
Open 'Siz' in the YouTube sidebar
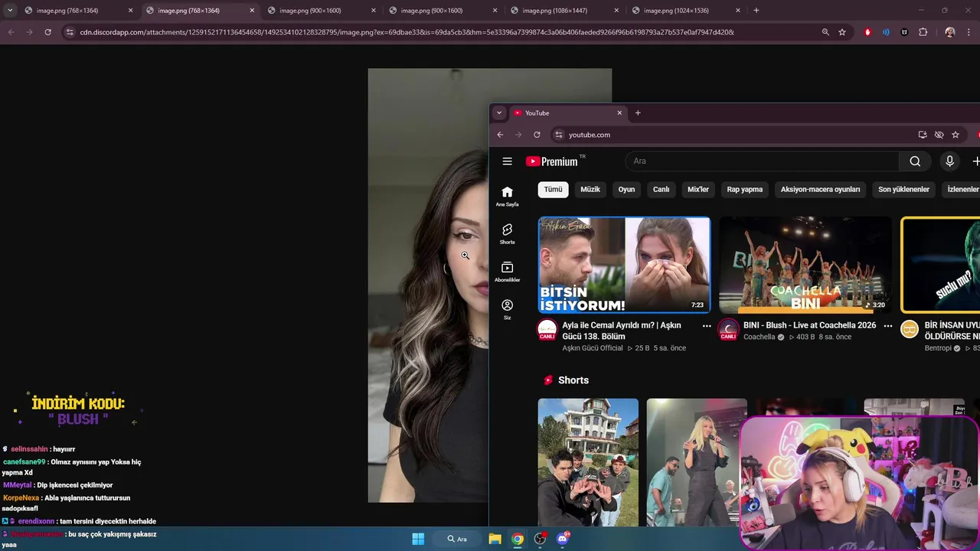coord(507,309)
